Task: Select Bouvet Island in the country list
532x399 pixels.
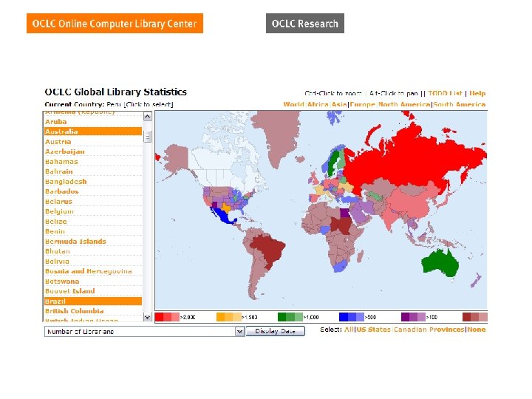Action: 93,291
